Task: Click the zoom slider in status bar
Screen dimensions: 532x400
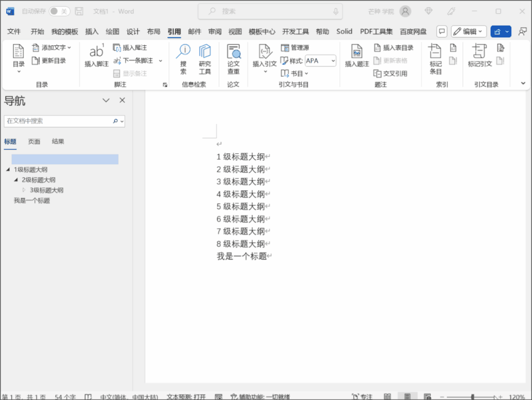Action: click(472, 397)
